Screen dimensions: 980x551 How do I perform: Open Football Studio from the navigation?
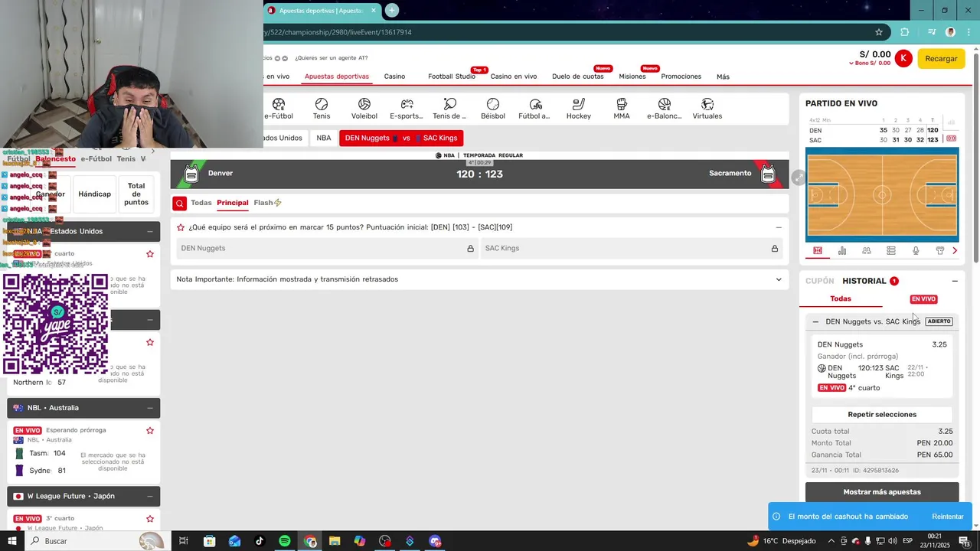pos(452,77)
